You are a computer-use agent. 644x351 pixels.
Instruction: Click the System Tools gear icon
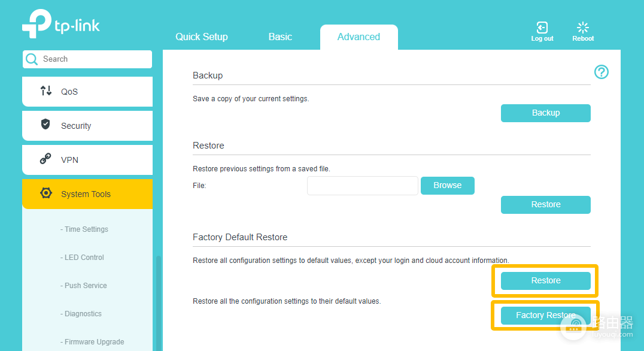click(x=46, y=193)
